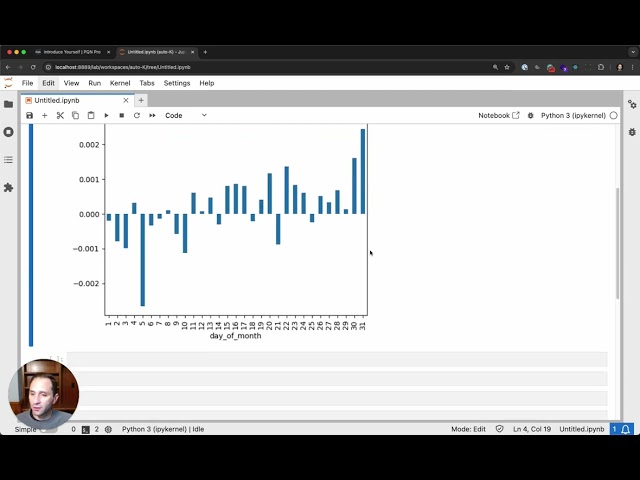Collapse output using the blue cell bar
Viewport: 640px width, 480px height.
[31, 236]
